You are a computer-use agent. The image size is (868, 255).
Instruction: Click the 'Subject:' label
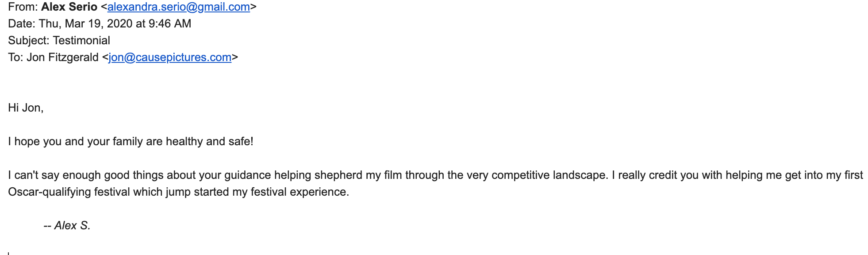pos(29,41)
